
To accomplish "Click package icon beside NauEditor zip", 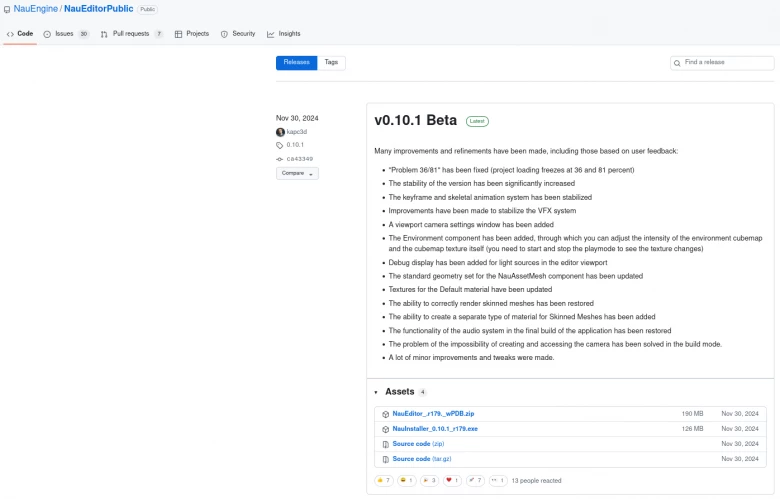I will pos(386,414).
